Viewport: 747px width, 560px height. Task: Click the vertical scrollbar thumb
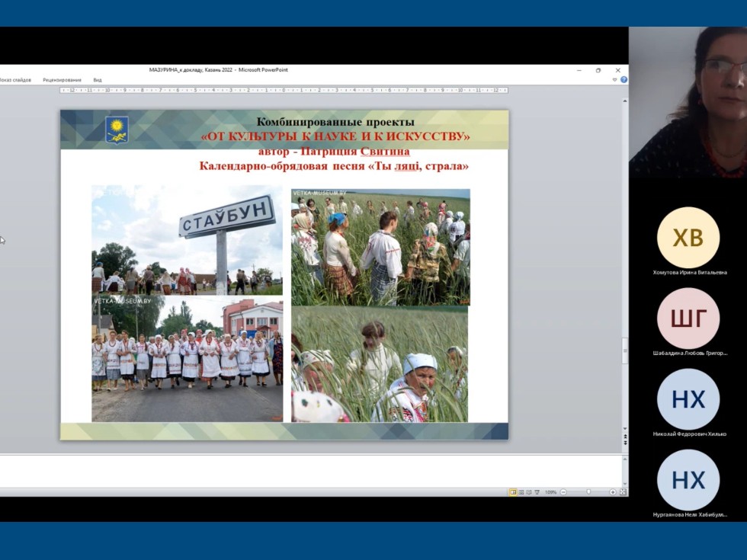(625, 350)
